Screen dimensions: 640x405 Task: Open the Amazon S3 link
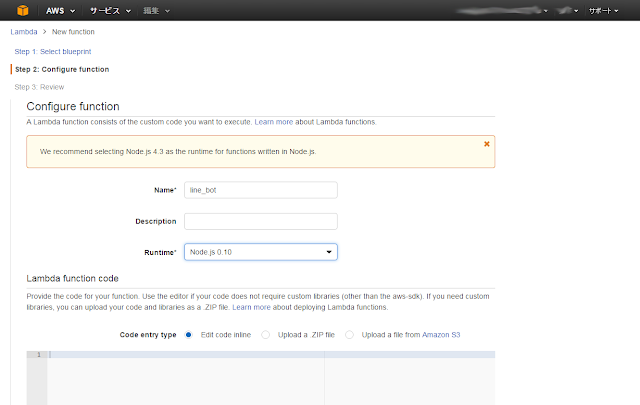click(x=441, y=335)
